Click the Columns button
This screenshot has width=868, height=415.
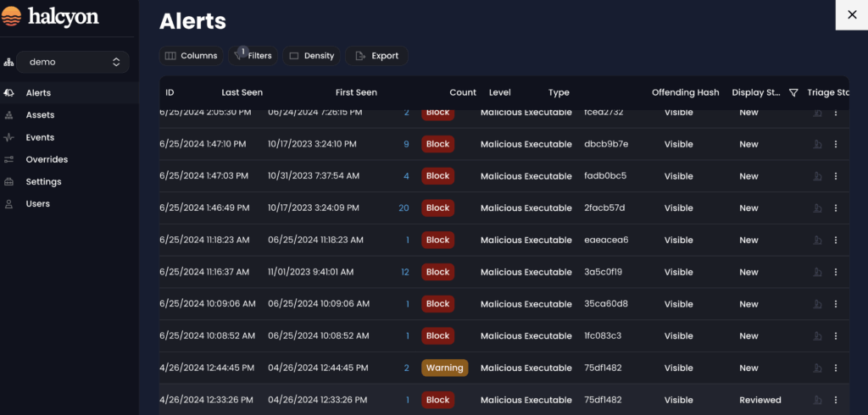[x=192, y=56]
